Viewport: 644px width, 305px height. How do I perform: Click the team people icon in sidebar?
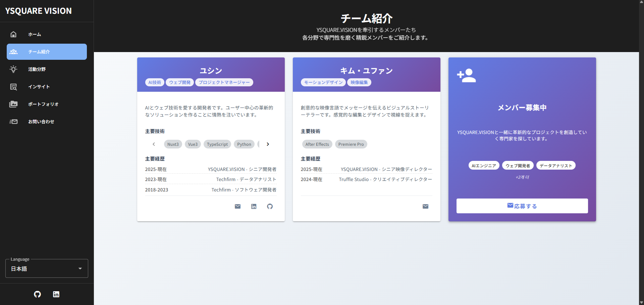13,52
